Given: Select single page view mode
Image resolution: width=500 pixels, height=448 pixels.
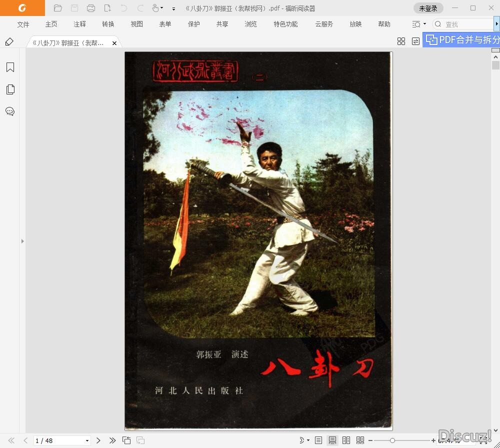Looking at the screenshot, I should coord(318,440).
